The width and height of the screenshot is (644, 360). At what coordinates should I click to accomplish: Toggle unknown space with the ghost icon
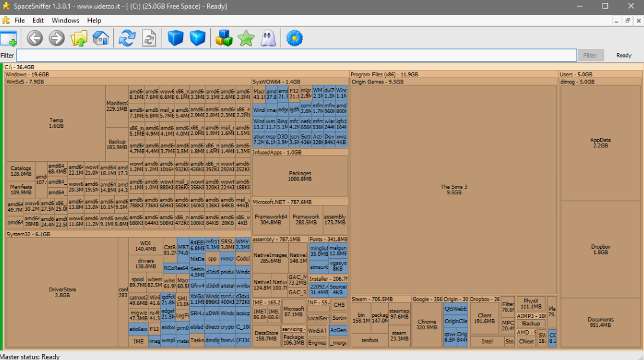point(268,38)
